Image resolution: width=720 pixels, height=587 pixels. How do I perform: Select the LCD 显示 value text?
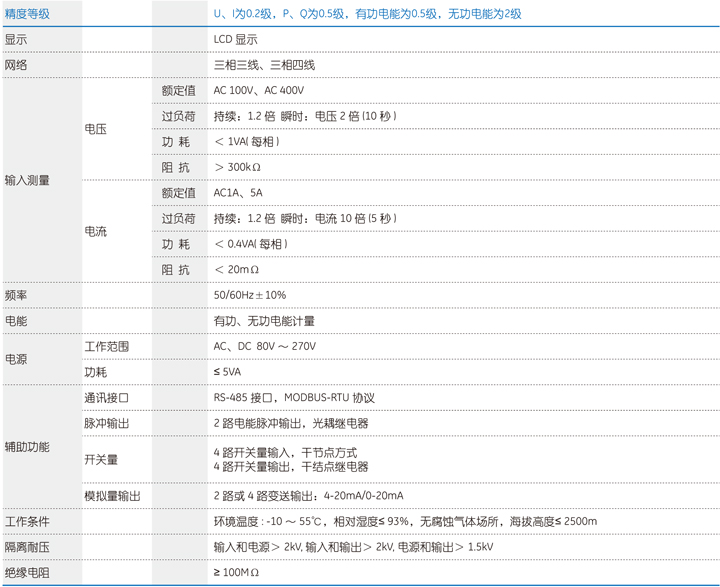[x=235, y=39]
